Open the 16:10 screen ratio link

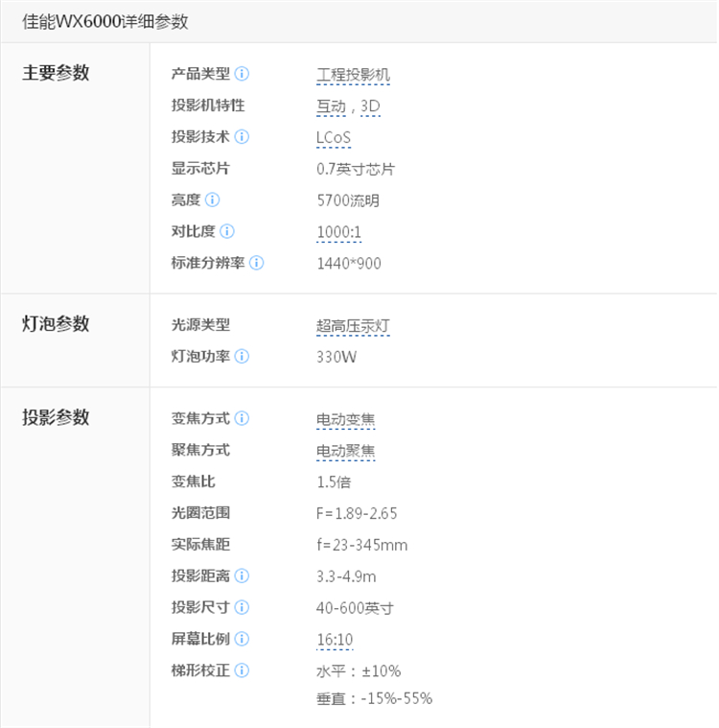[335, 640]
